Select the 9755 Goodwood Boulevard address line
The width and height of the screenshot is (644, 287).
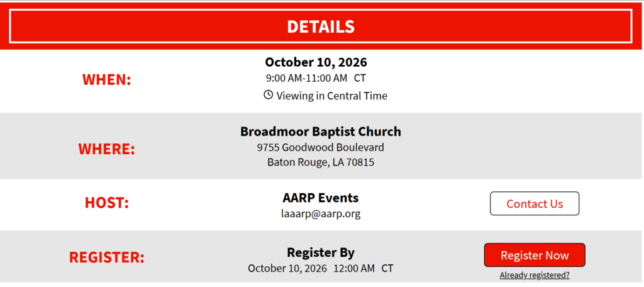[321, 147]
